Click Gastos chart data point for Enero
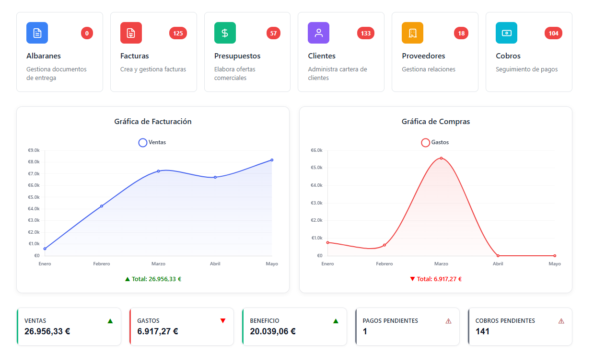The width and height of the screenshot is (594, 364). click(x=327, y=242)
